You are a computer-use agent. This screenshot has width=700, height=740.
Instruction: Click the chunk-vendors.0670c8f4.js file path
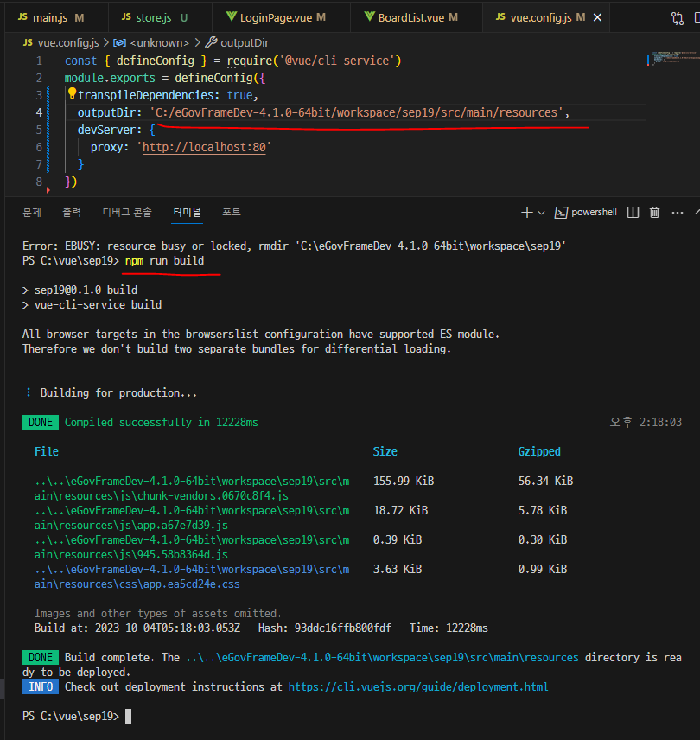coord(192,488)
